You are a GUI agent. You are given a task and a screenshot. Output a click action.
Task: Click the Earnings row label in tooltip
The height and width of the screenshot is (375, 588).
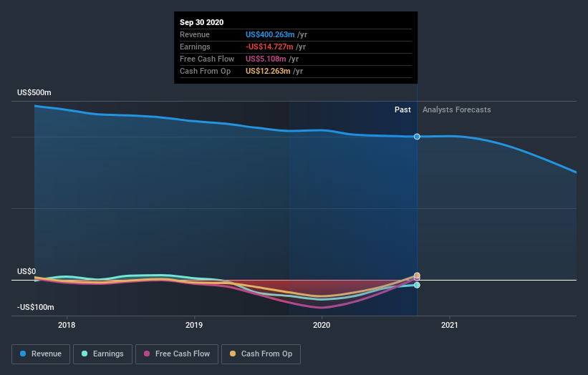(195, 47)
